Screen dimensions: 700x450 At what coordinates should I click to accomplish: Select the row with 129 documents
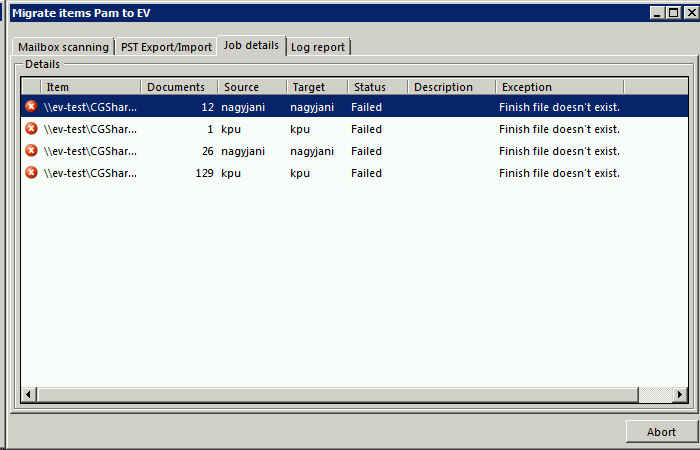(300, 173)
